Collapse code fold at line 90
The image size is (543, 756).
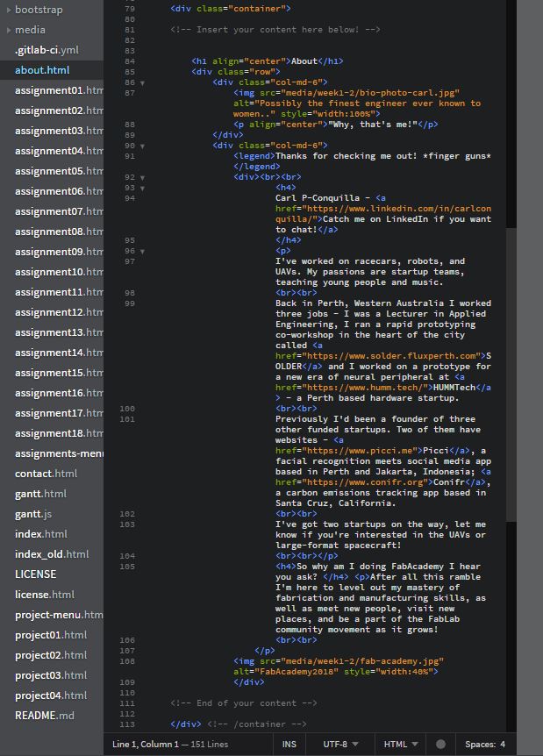142,146
